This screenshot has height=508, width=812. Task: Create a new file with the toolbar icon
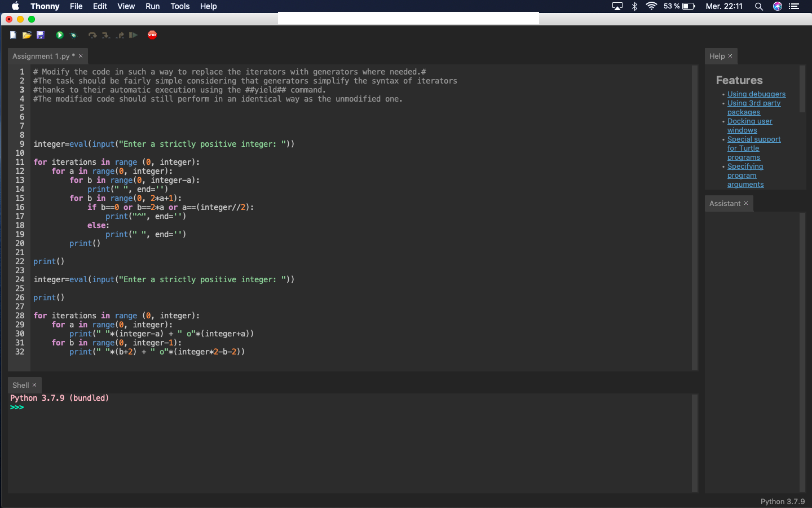(13, 35)
